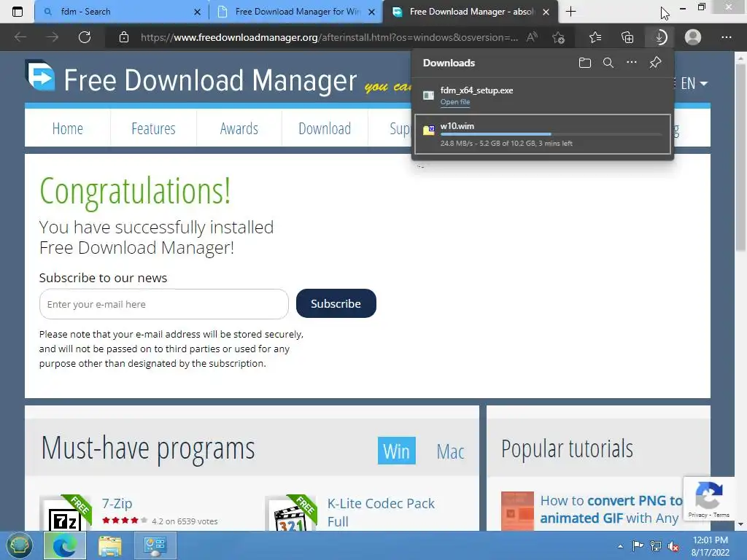747x560 pixels.
Task: Close the fdm - Search tab
Action: [x=197, y=12]
